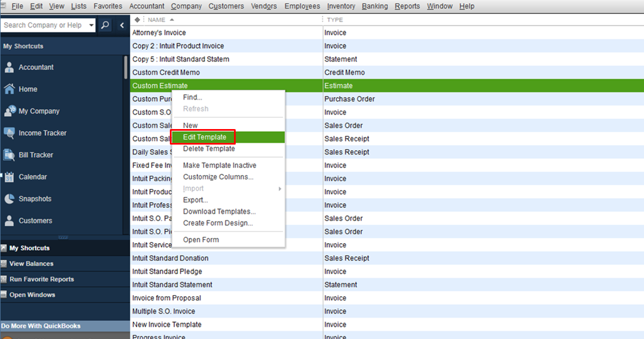Collapse the left shortcuts panel arrow
Viewport: 644px width, 339px height.
(122, 25)
